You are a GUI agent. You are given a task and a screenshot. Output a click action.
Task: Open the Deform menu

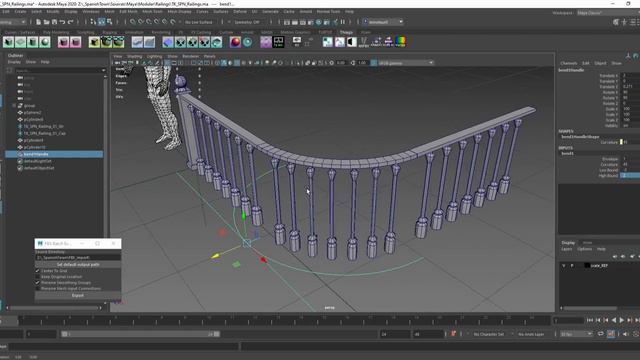(240, 12)
